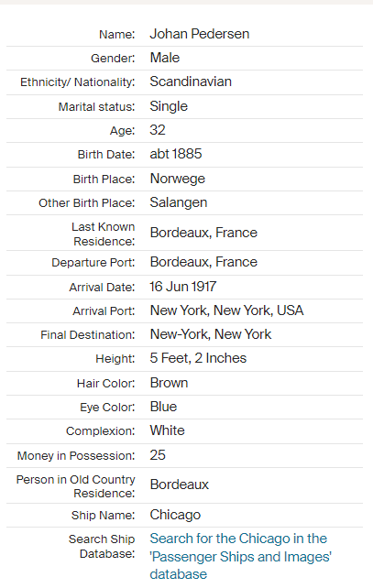
Task: Select Last Known Residence value Bordeaux, France
Action: [x=203, y=233]
